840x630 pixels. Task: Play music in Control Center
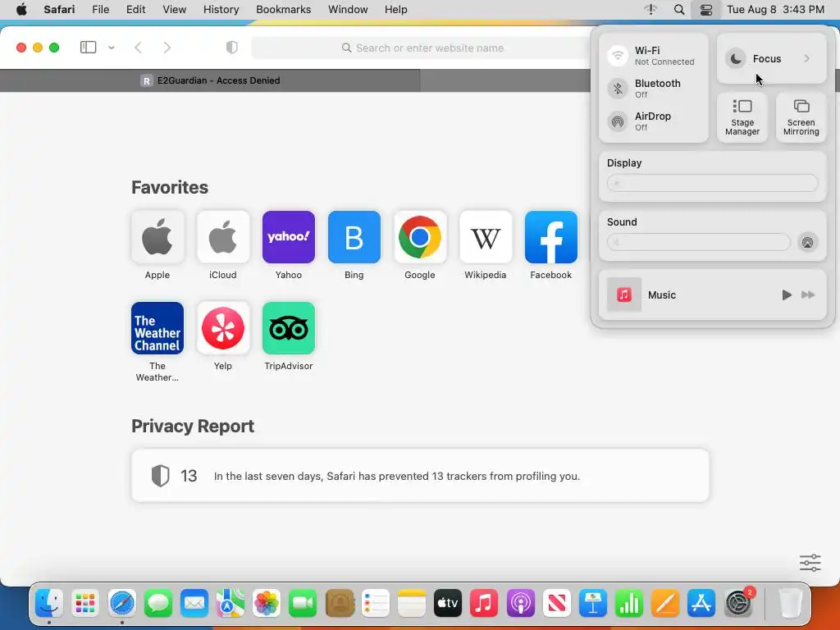point(786,294)
